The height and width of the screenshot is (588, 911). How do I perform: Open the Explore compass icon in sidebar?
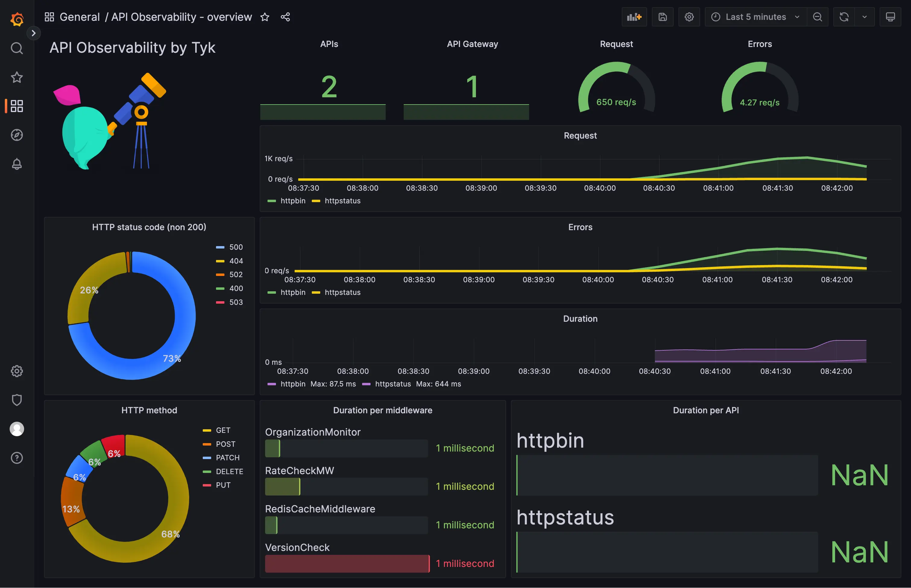tap(17, 135)
